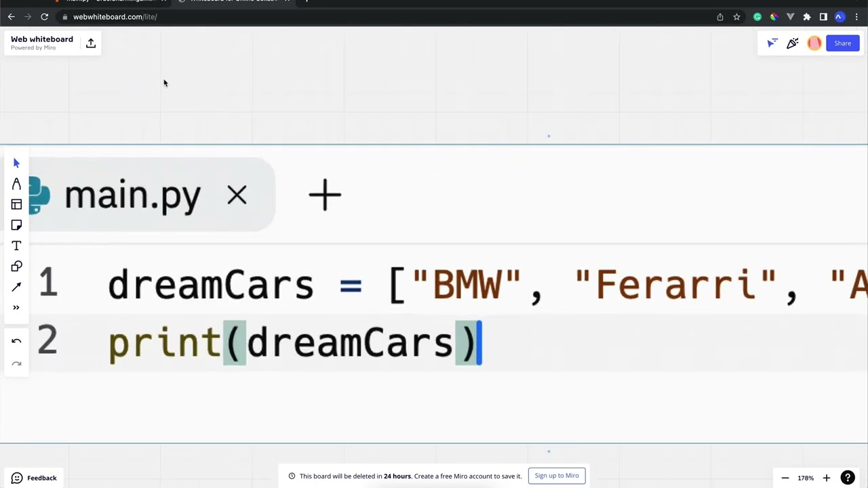
Task: Select the Text tool
Action: [16, 246]
